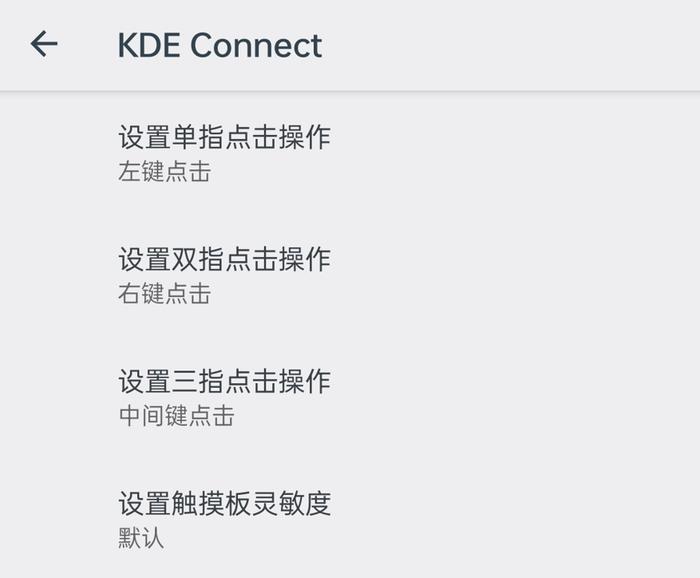Select the 默认 sensitivity value
700x578 pixels.
click(x=141, y=538)
